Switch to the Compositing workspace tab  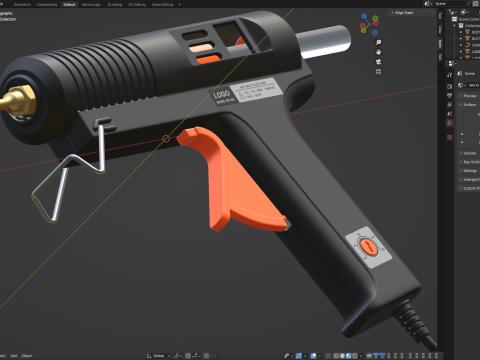tap(47, 4)
